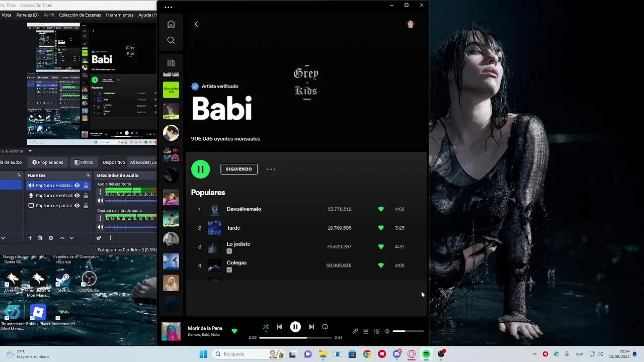Open Ayuda menu in OBS
Viewport: 644px width, 362px height.
147,15
